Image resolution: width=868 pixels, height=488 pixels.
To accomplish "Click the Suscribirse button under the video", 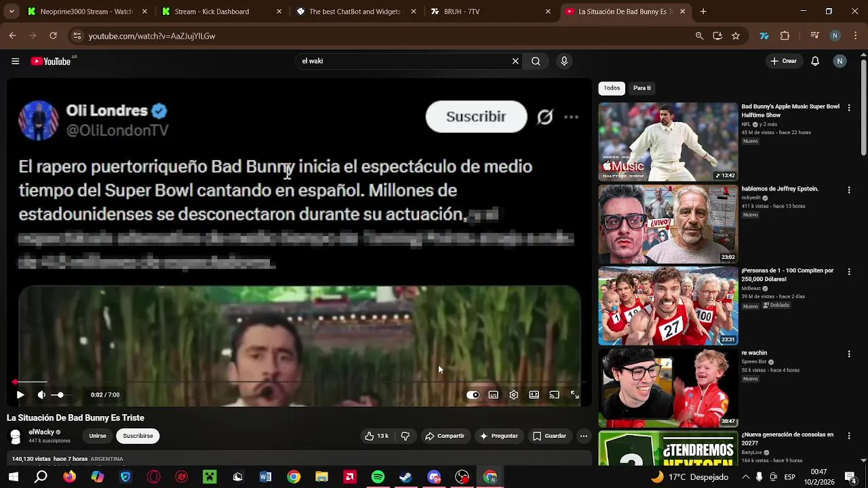I will pyautogui.click(x=138, y=436).
